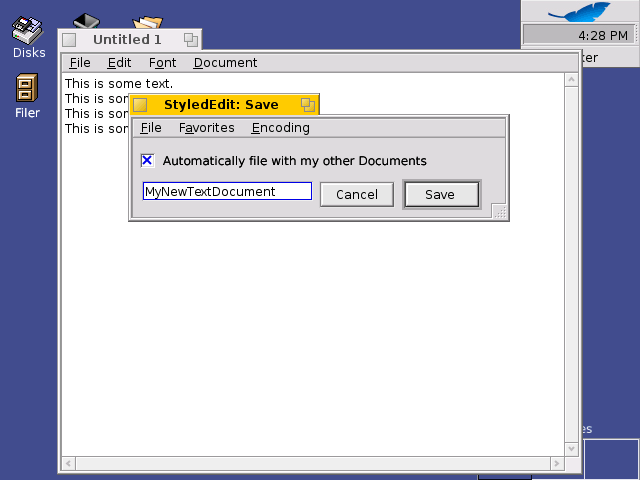The height and width of the screenshot is (480, 640).
Task: Click the StyledEdit: Save title tab
Action: click(224, 104)
